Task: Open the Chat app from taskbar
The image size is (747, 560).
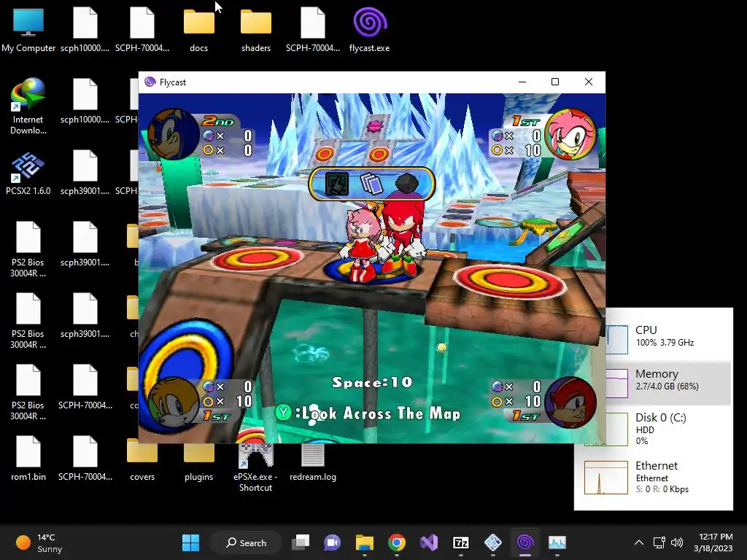Action: coord(333,542)
